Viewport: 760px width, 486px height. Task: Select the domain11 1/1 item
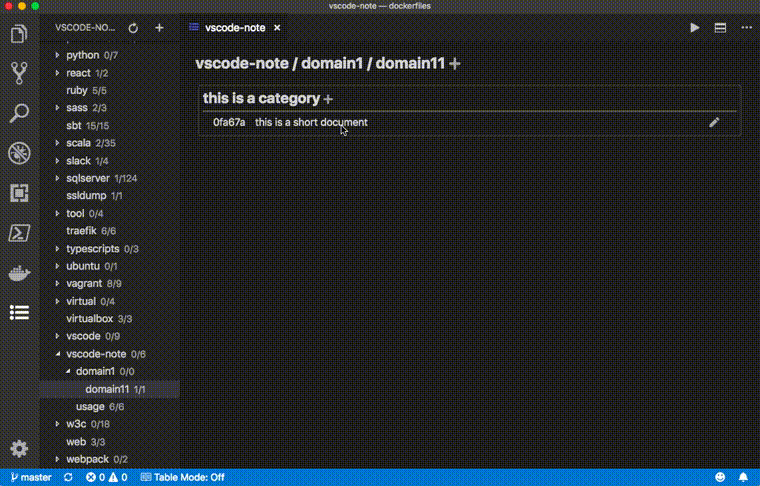coord(110,389)
